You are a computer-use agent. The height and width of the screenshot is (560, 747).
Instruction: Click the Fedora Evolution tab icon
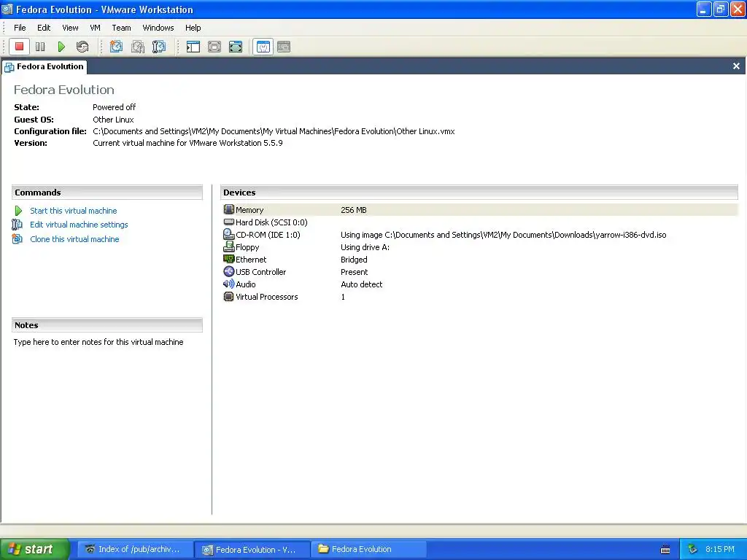point(9,67)
